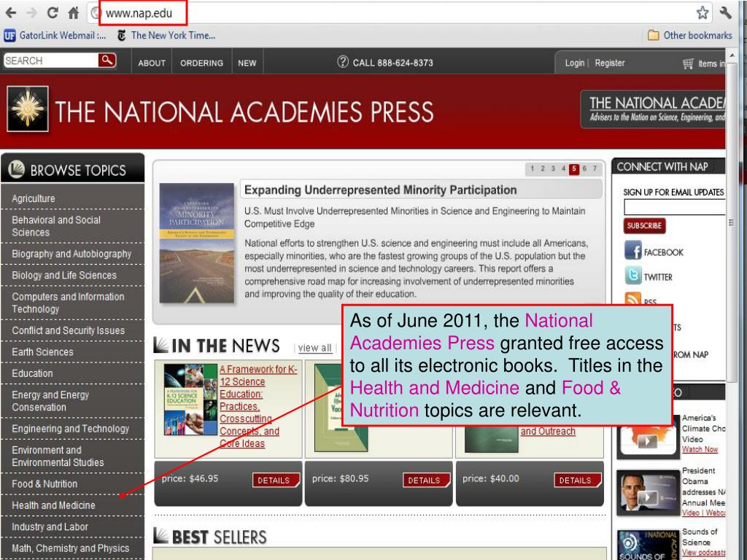Click the Browse Topics leaf icon
The height and width of the screenshot is (560, 747).
[x=16, y=169]
